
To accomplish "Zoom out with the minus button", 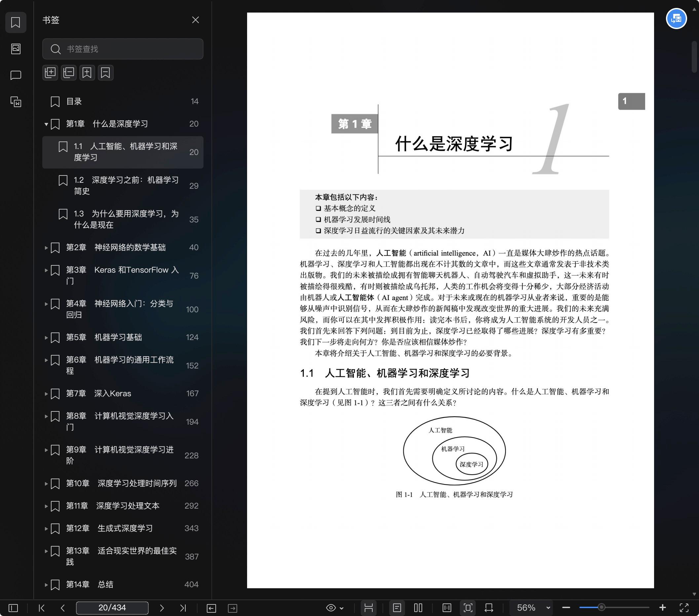I will pos(566,608).
